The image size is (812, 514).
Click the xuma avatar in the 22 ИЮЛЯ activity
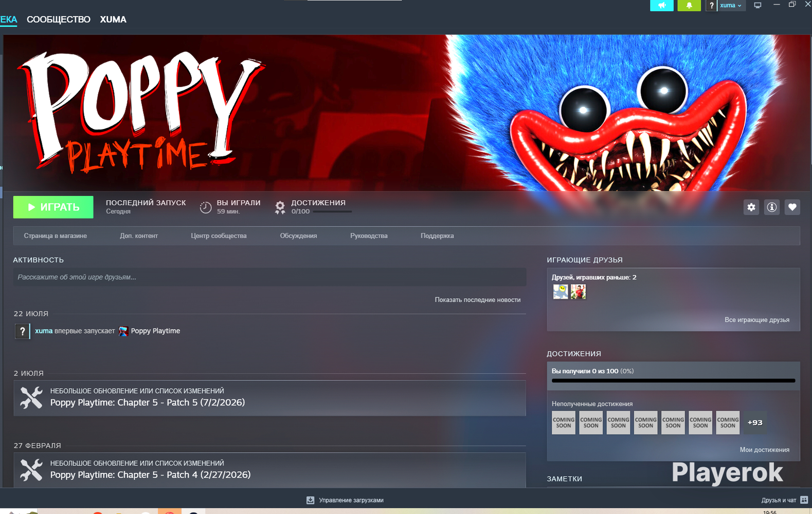(22, 332)
